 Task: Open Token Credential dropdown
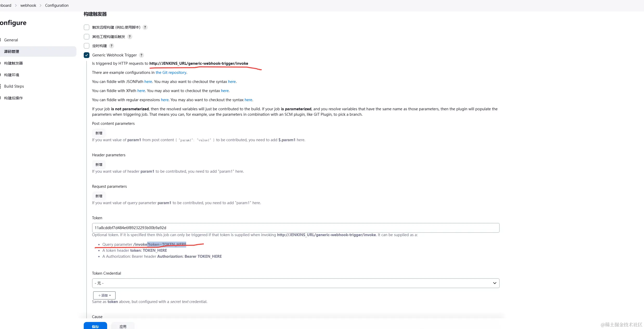coord(296,283)
